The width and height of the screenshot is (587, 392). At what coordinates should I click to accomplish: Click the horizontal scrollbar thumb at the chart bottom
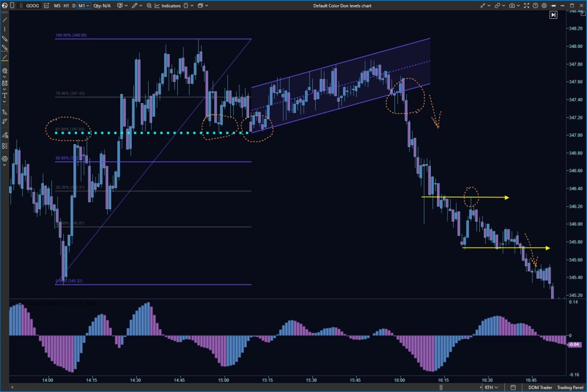coord(441,387)
